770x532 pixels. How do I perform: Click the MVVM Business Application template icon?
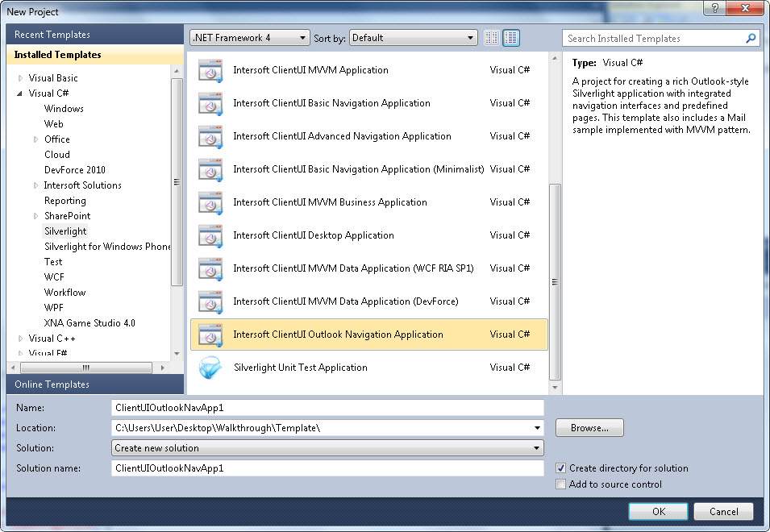pyautogui.click(x=210, y=202)
